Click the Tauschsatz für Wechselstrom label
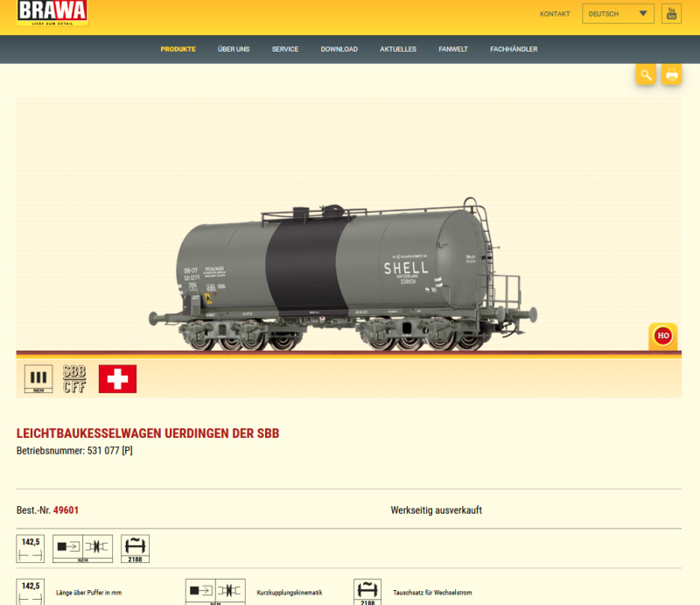Image resolution: width=700 pixels, height=605 pixels. pos(432,593)
